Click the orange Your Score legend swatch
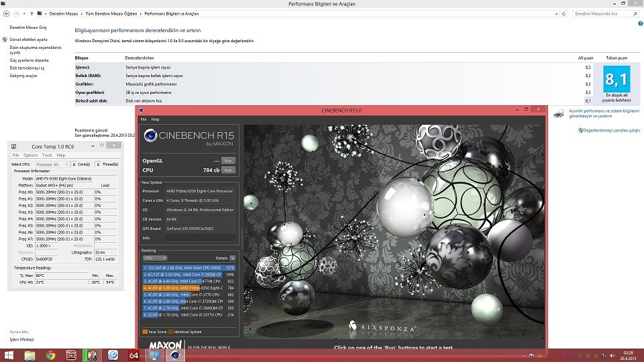Viewport: 644px width, 362px height. 145,332
